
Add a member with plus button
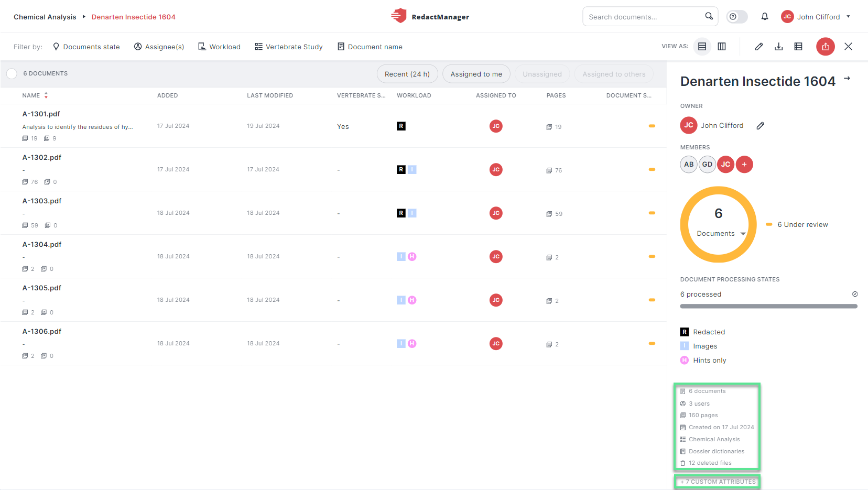744,164
